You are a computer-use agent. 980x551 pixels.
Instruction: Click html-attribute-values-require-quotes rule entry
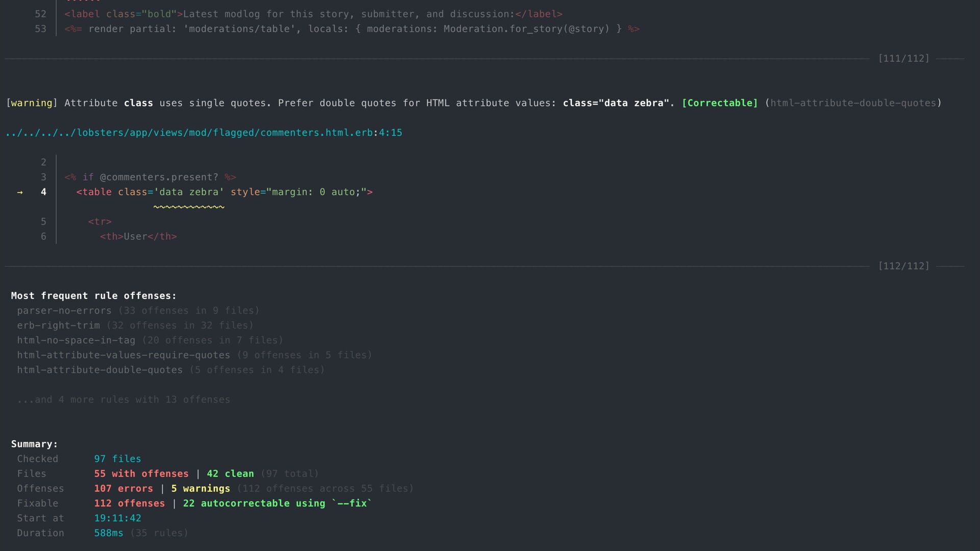pyautogui.click(x=123, y=355)
